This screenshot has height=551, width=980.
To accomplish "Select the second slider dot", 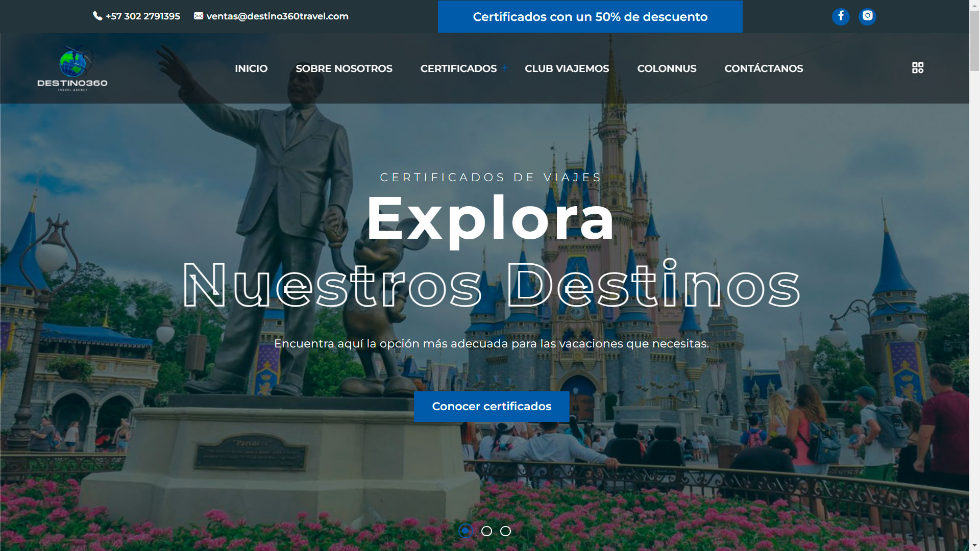I will [486, 531].
